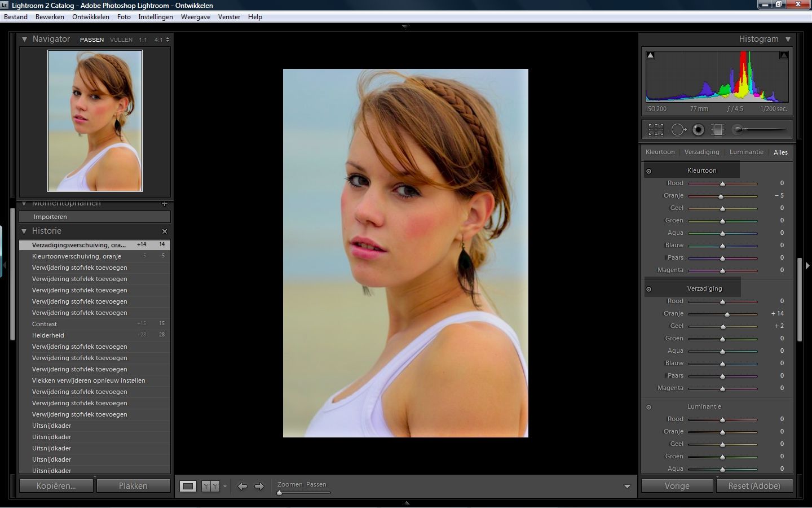Click the Verzadiging Oranje value +14
The height and width of the screenshot is (508, 812).
[778, 314]
